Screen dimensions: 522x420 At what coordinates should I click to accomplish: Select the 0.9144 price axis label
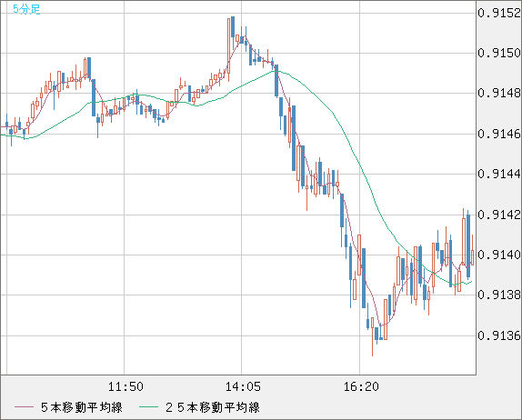[x=499, y=174]
